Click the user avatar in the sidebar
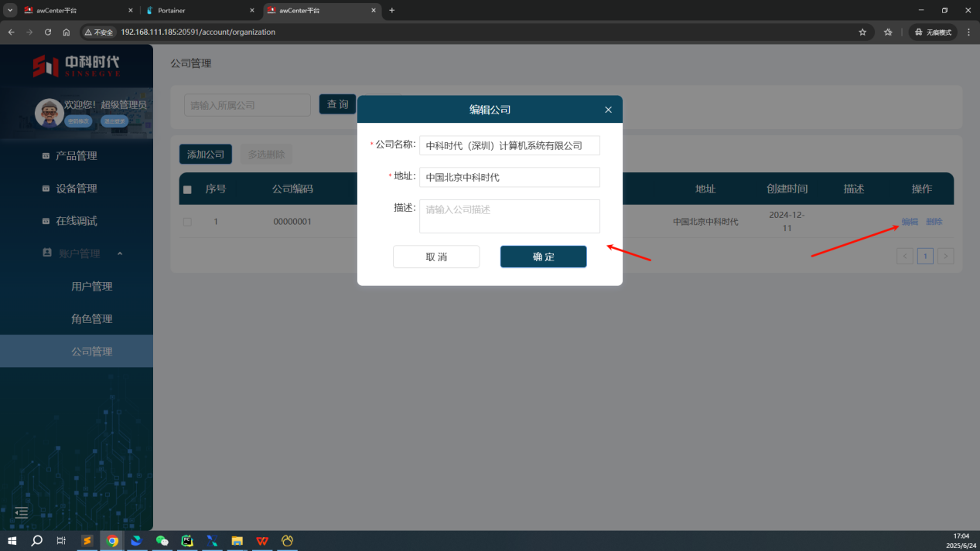Screen dimensions: 980x551 pyautogui.click(x=49, y=113)
